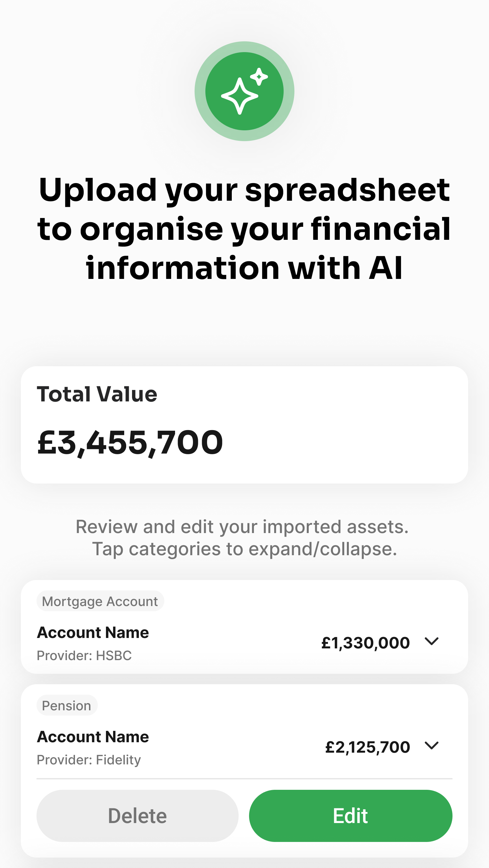
Task: Tap the Total Value label
Action: coord(97,394)
